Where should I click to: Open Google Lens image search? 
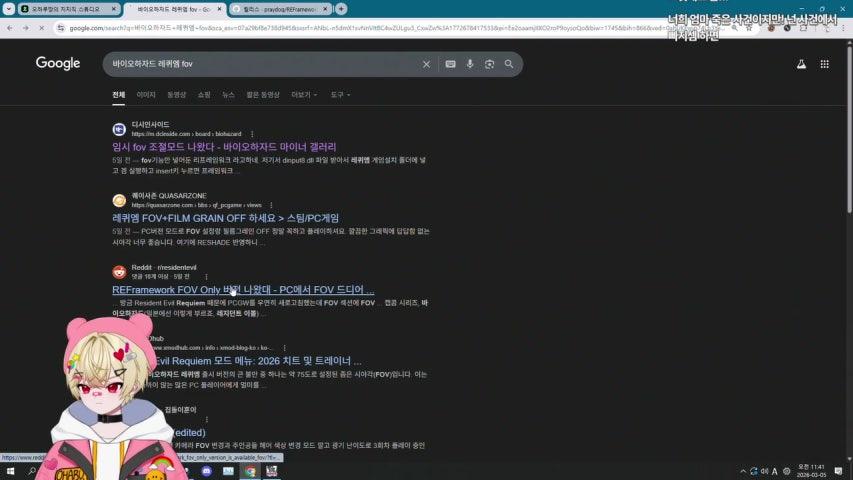click(x=490, y=64)
